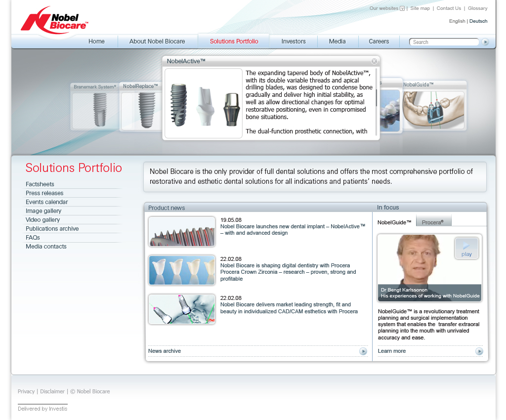Switch language to Deutsch
506x420 pixels.
478,21
